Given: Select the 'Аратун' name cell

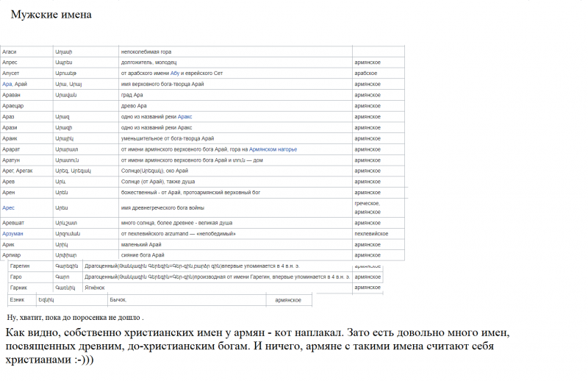Looking at the screenshot, I should point(27,160).
